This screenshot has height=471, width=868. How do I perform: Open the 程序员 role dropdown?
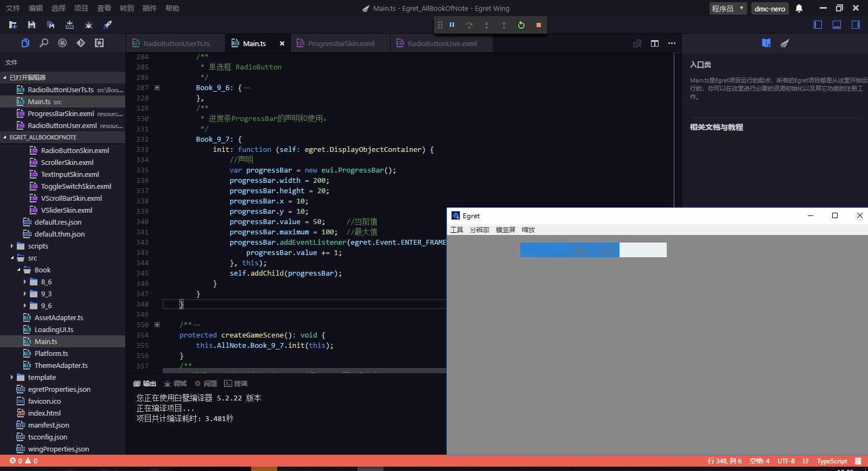click(x=728, y=8)
